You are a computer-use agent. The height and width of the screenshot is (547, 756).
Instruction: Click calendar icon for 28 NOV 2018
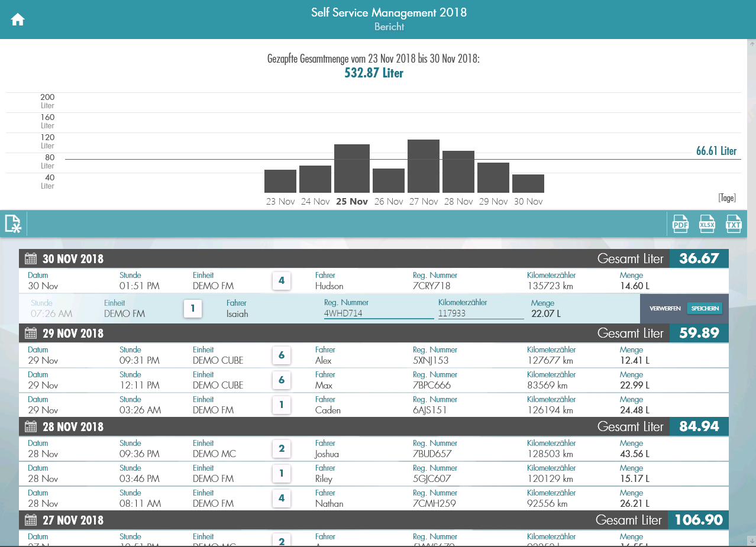pos(31,427)
